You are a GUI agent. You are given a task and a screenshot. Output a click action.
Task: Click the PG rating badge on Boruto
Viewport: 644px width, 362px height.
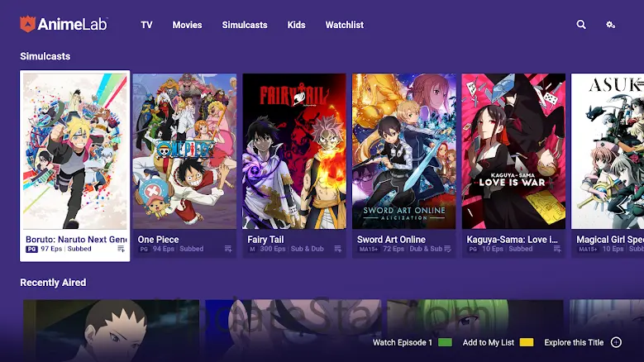[x=31, y=249]
